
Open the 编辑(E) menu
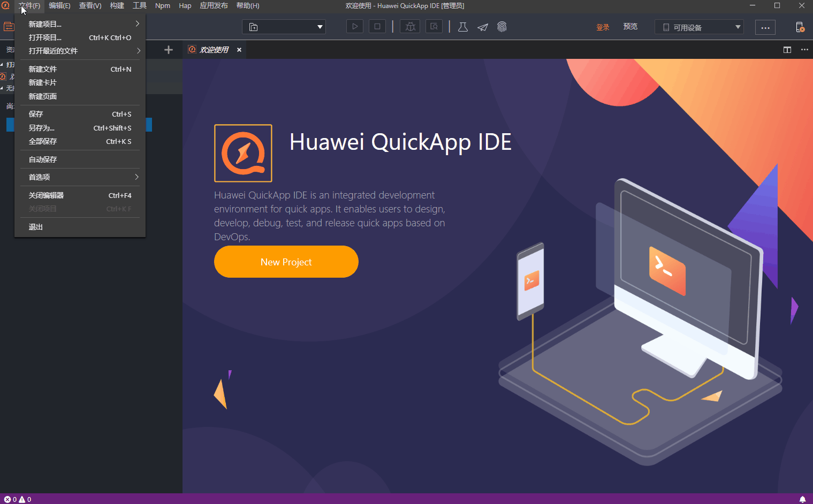[59, 6]
